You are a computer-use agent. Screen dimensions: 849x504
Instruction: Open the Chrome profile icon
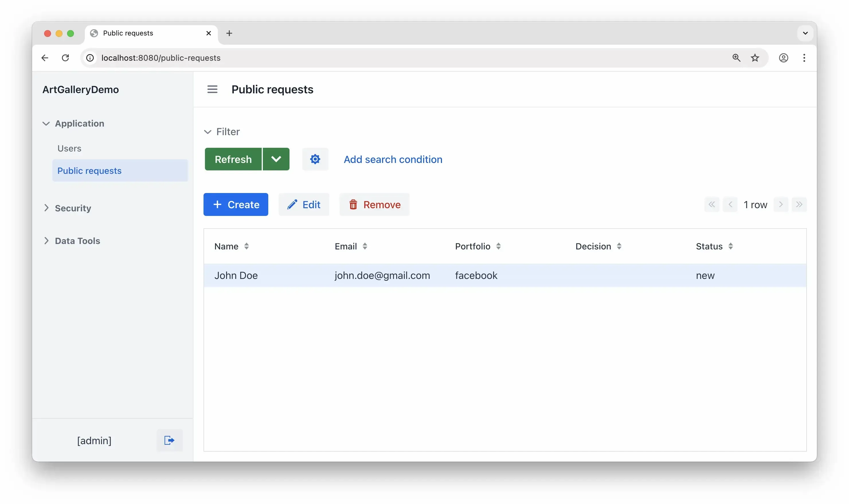point(783,58)
